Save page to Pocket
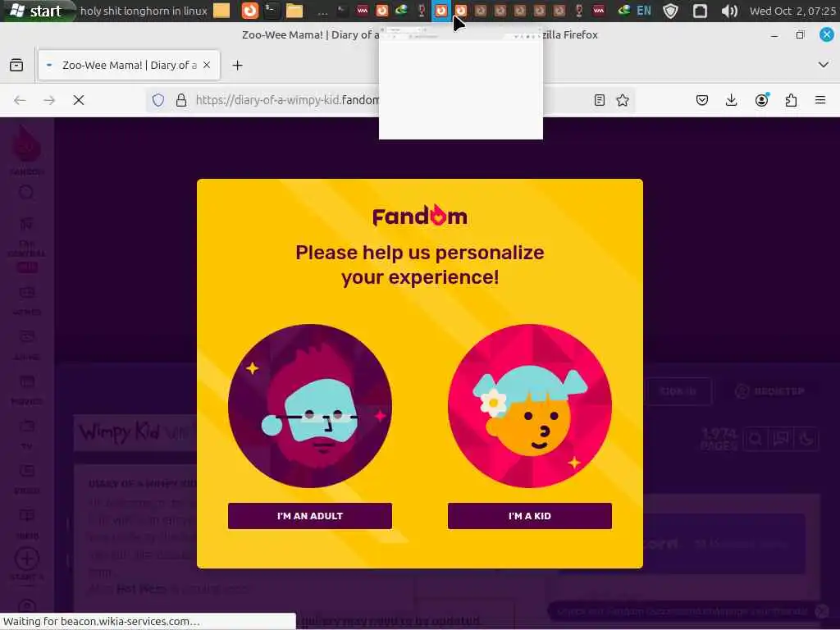This screenshot has height=630, width=840. [x=702, y=100]
